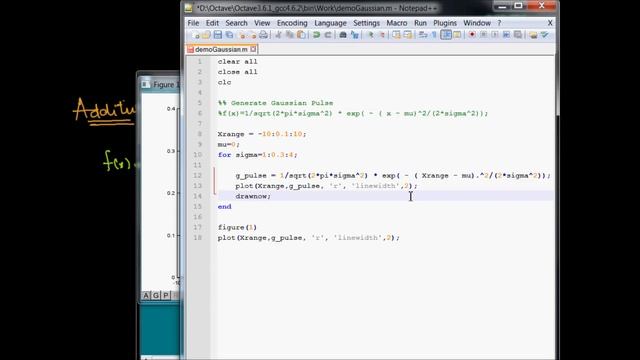Open the View menu
Screen dimensions: 640x360
tap(262, 23)
